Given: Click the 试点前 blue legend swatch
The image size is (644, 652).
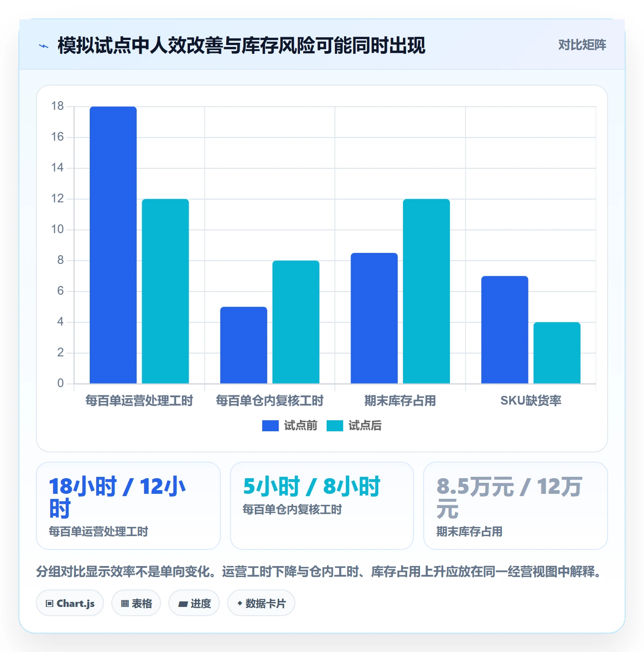Looking at the screenshot, I should (270, 426).
